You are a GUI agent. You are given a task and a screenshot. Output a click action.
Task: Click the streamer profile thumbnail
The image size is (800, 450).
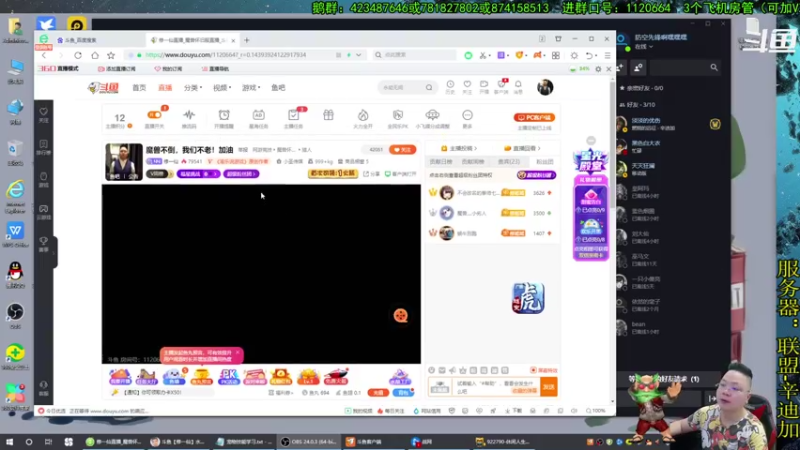click(x=124, y=162)
